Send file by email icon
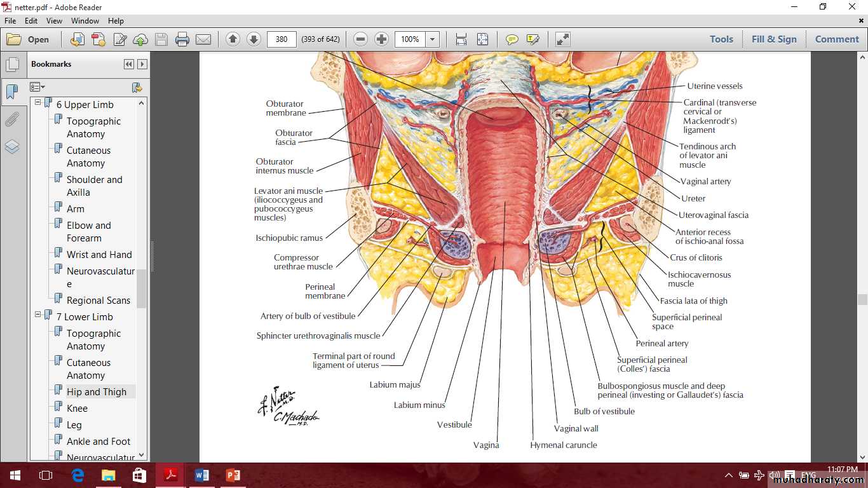This screenshot has height=488, width=868. (203, 39)
